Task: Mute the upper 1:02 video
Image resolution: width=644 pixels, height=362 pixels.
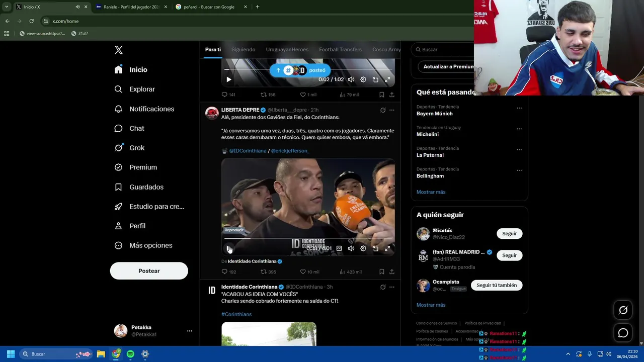Action: point(351,79)
